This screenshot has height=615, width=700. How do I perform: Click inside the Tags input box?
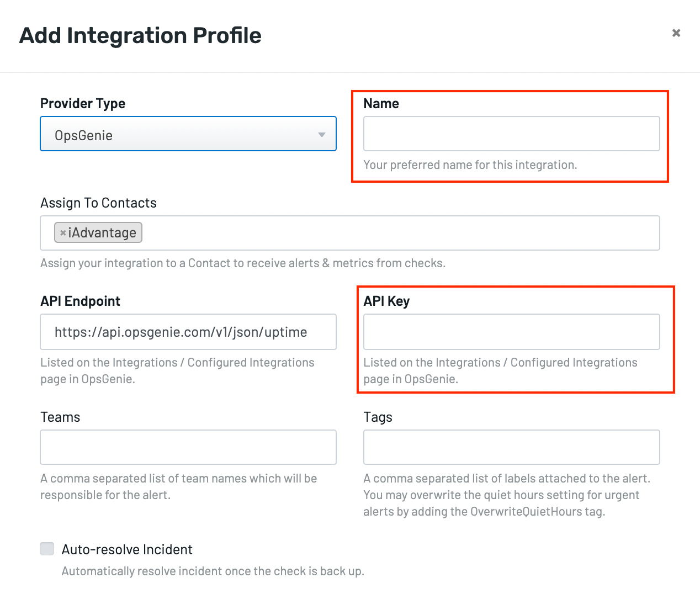[x=511, y=447]
